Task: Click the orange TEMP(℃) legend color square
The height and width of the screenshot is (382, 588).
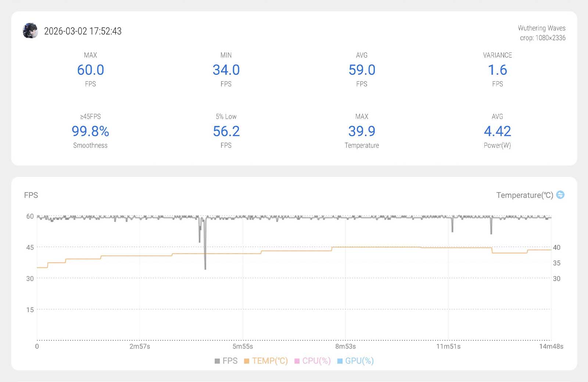Action: [247, 361]
